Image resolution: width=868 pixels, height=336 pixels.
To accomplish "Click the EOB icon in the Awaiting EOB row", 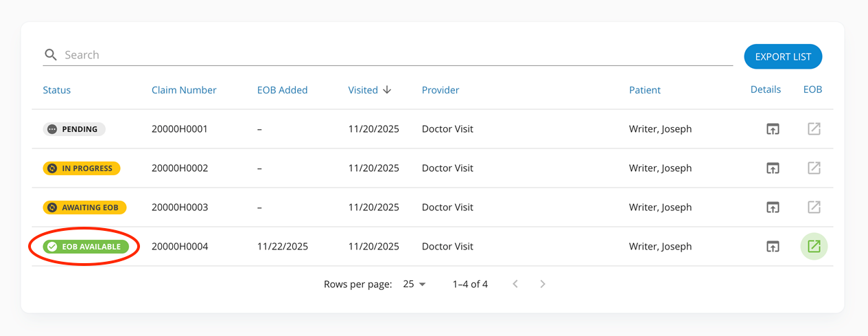I will point(814,207).
